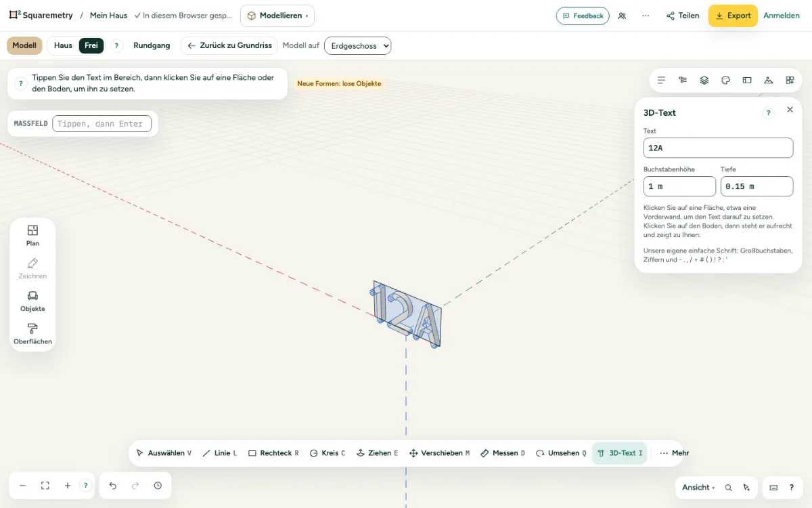The image size is (812, 508).
Task: Click the Export button
Action: [x=733, y=16]
